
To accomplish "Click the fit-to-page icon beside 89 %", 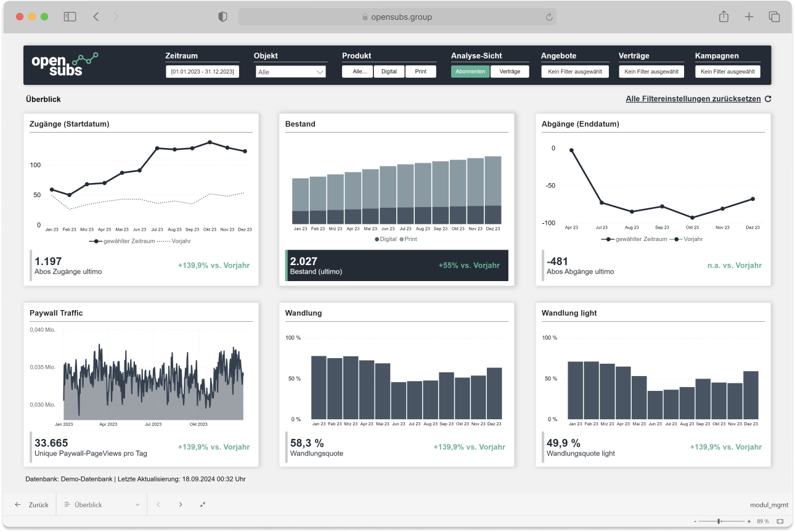I will pyautogui.click(x=780, y=521).
